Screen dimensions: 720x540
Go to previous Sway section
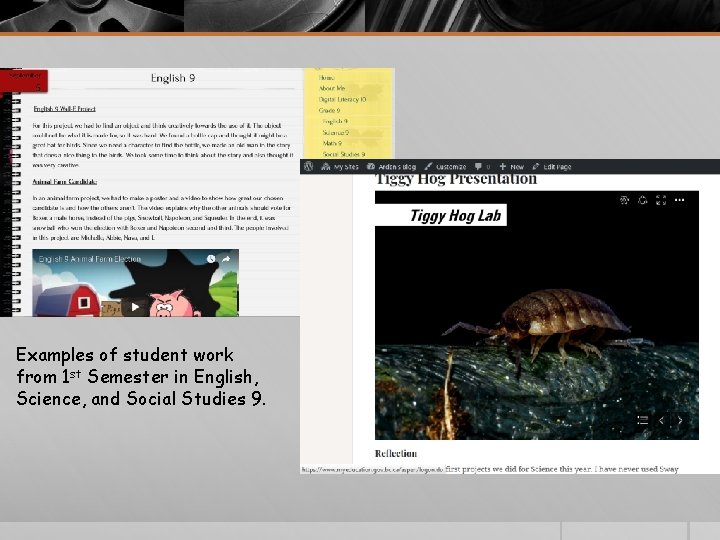coord(662,420)
